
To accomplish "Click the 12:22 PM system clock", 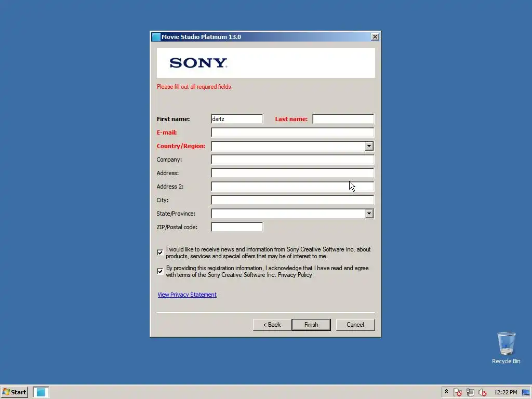I will [x=506, y=392].
